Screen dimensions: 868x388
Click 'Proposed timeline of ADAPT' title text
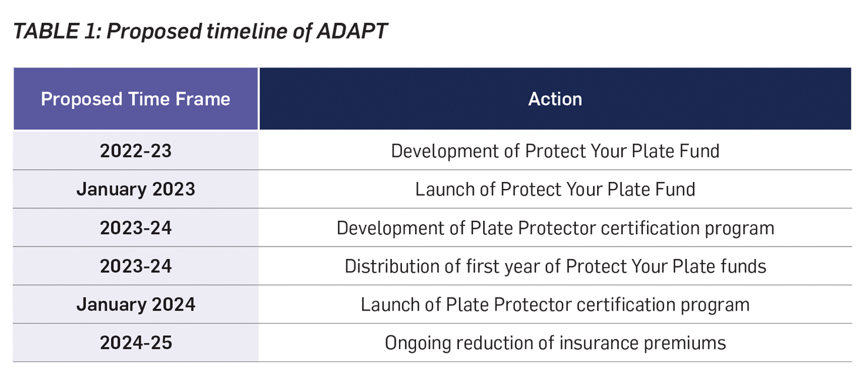[x=247, y=31]
